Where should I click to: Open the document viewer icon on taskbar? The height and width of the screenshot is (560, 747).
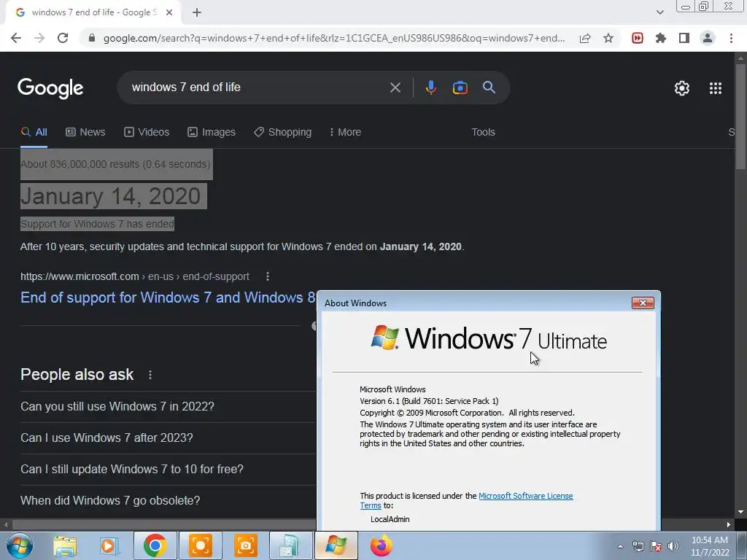point(290,545)
